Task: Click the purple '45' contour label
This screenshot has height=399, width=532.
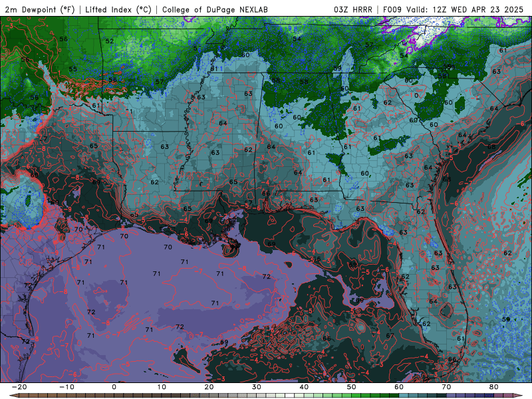Action: [x=412, y=41]
